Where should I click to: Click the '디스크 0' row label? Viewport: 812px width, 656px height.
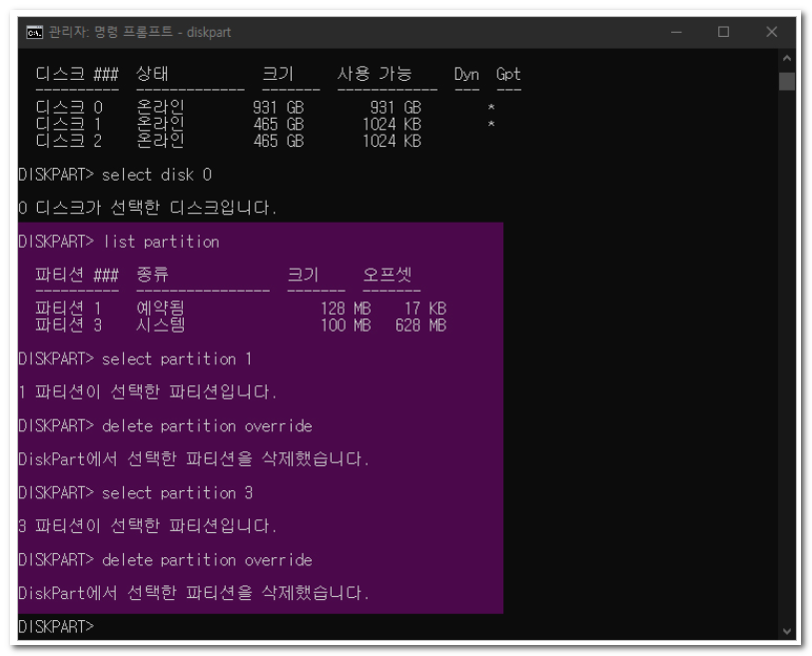point(69,107)
